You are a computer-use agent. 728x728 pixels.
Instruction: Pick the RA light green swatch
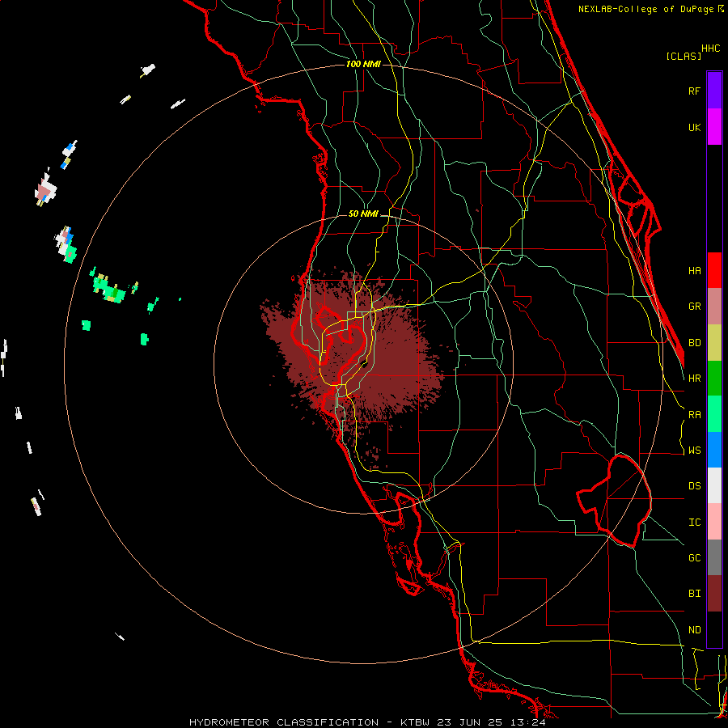714,414
